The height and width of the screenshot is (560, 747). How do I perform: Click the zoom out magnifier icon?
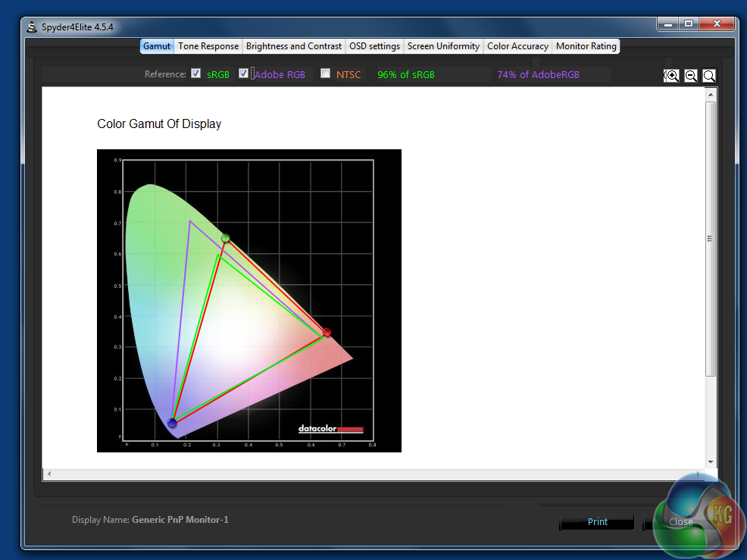(x=690, y=76)
